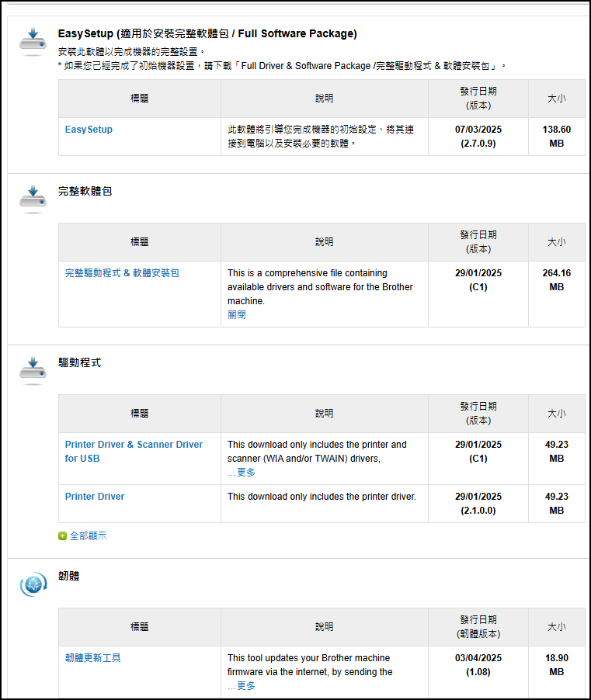Viewport: 591px width, 700px height.
Task: Click the 驅動程式 section download icon
Action: pyautogui.click(x=33, y=370)
